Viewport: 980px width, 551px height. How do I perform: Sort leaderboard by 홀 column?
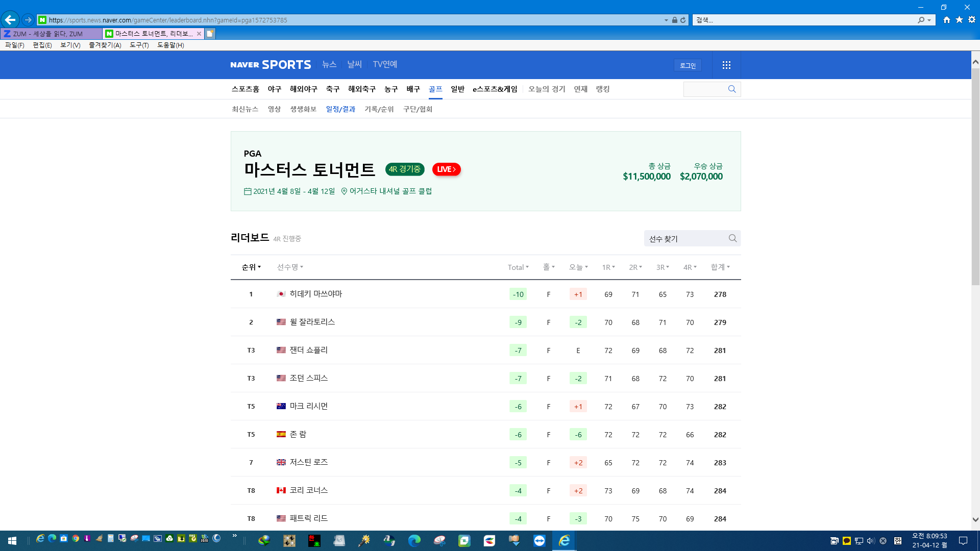tap(549, 267)
